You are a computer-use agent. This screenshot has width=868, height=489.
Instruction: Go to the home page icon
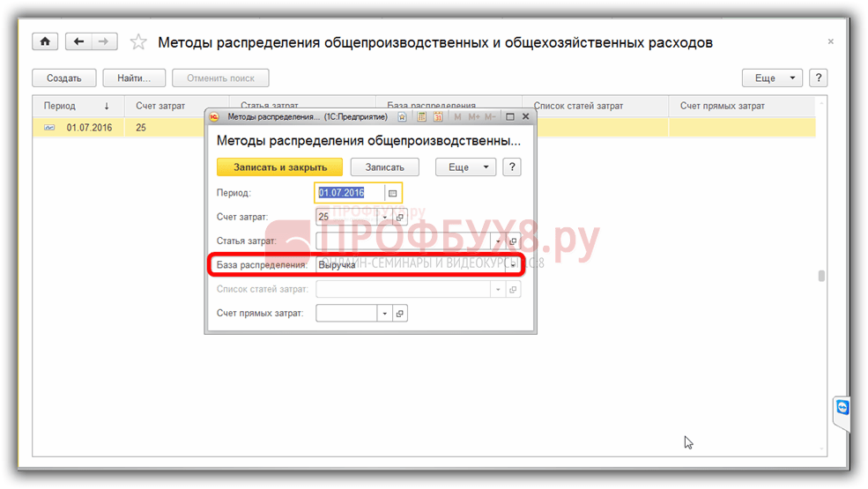pos(45,41)
